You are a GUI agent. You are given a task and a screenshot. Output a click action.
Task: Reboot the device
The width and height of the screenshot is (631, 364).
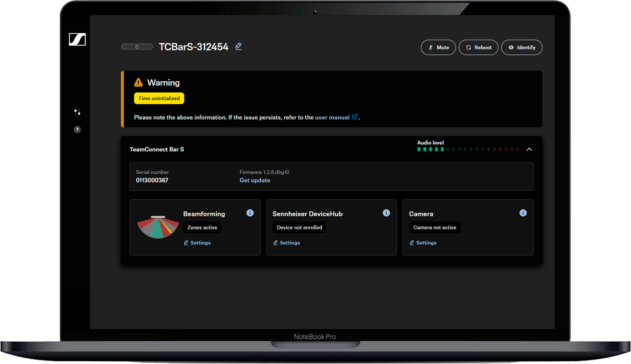(478, 48)
